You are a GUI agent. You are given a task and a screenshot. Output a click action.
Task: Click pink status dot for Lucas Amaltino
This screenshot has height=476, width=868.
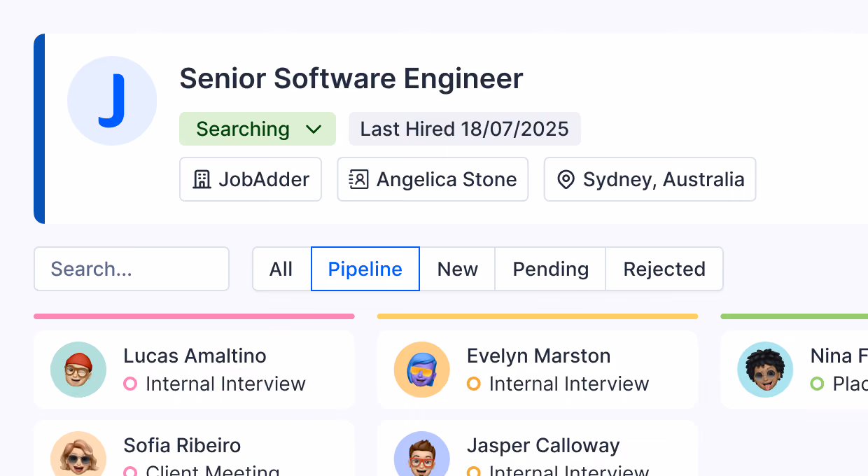pyautogui.click(x=130, y=384)
